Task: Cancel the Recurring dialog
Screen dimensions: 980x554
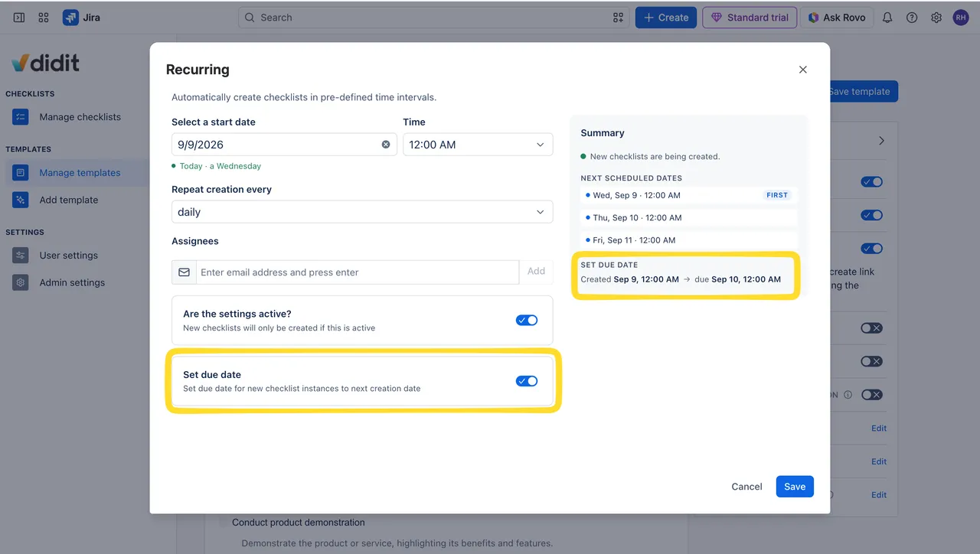Action: click(746, 487)
